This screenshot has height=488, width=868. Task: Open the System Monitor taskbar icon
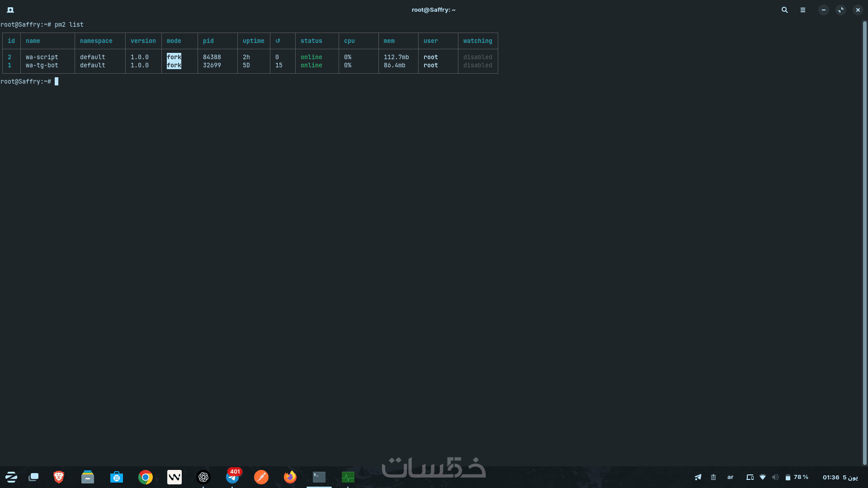click(x=348, y=477)
